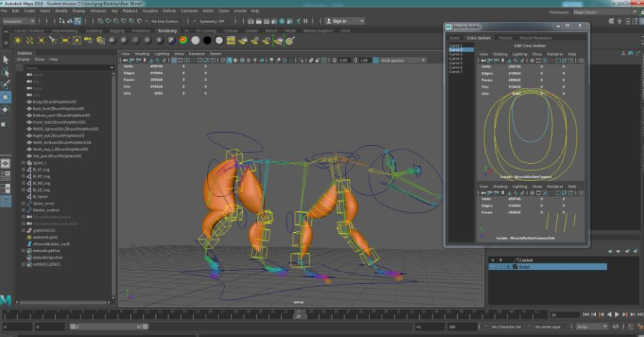Open the No Character Set selector
This screenshot has height=337, width=644.
point(506,327)
